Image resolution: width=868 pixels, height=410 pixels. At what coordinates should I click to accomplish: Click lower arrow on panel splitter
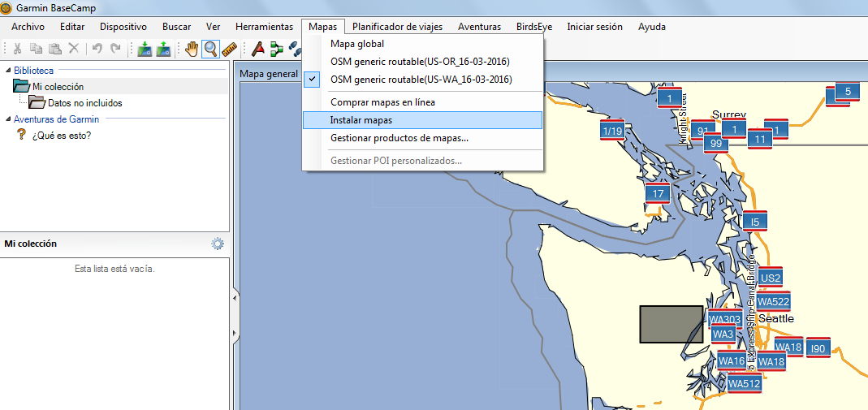click(x=235, y=334)
